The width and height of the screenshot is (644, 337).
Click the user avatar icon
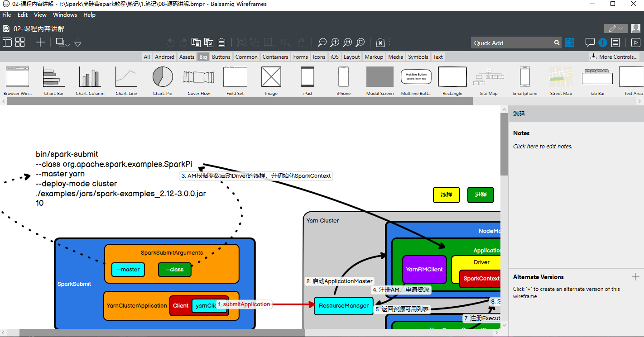click(x=636, y=28)
